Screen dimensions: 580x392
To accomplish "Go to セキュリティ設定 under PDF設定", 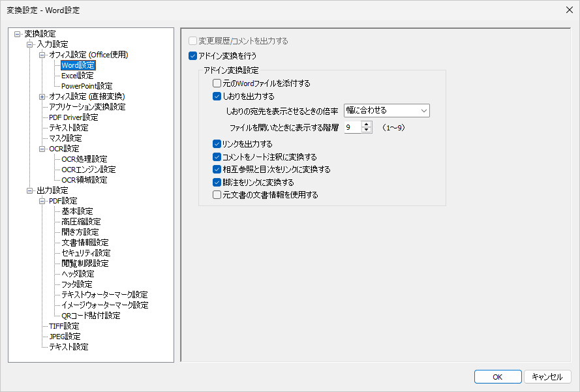I will click(x=86, y=253).
